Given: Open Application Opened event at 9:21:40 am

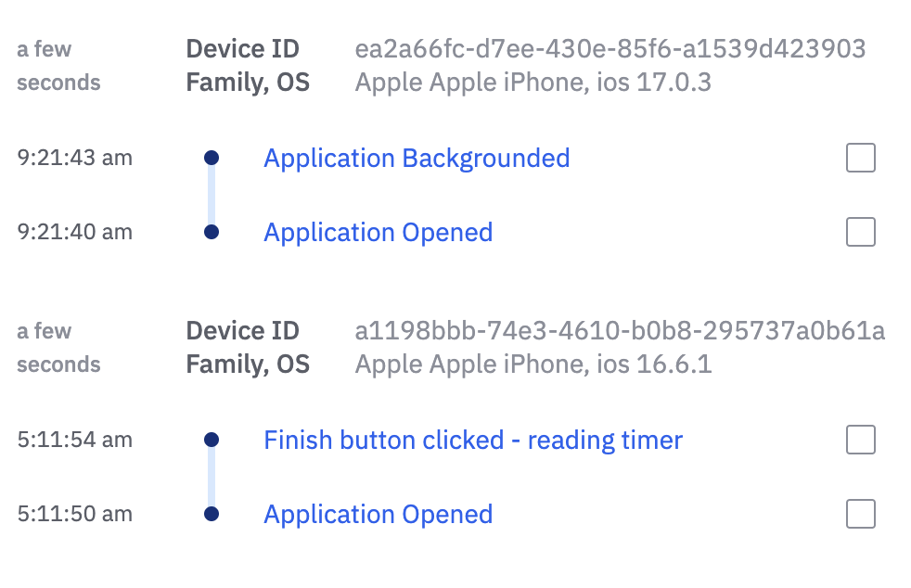Looking at the screenshot, I should [x=378, y=232].
